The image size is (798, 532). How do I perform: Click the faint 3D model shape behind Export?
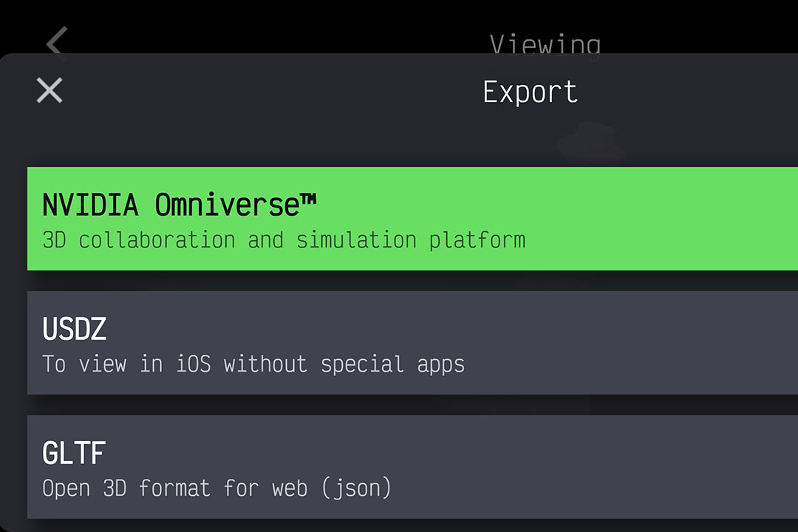point(591,143)
